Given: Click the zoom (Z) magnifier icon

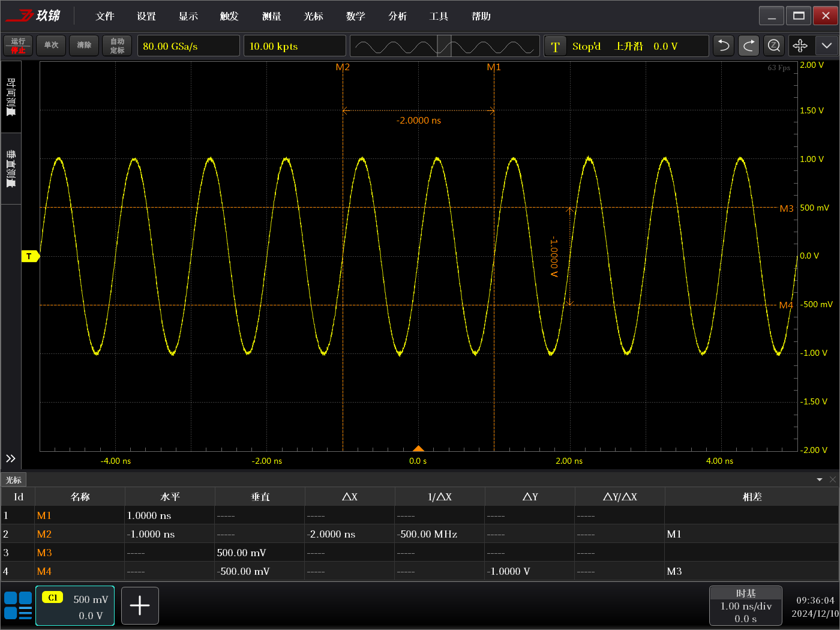Looking at the screenshot, I should click(774, 46).
